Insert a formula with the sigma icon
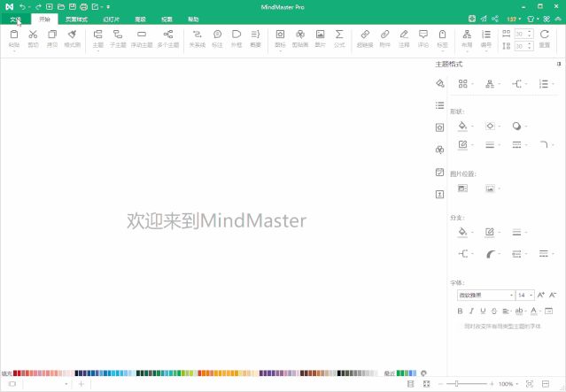Screen dimensions: 566x392 339,39
